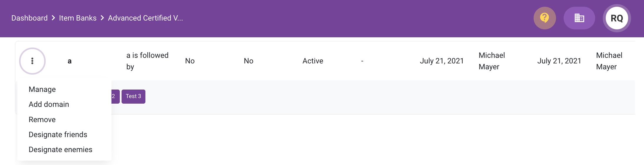Screen dimensions: 644x165
Task: Click the 'a is followed by' text
Action: [x=147, y=61]
